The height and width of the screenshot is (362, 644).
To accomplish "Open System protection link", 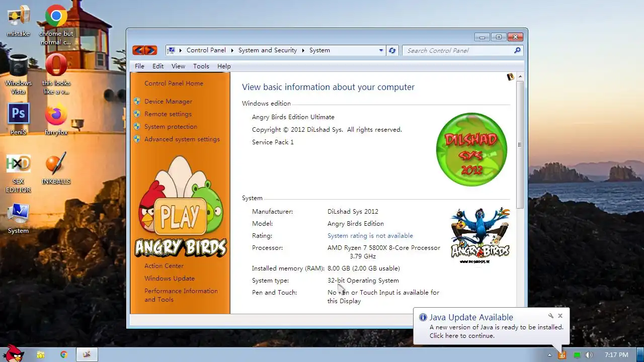I will point(171,126).
